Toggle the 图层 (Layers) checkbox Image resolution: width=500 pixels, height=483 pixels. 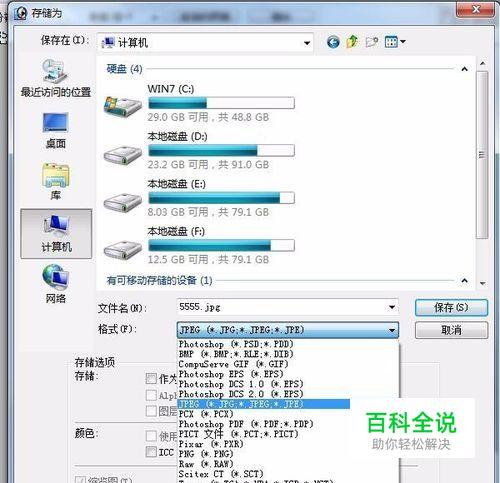point(151,411)
